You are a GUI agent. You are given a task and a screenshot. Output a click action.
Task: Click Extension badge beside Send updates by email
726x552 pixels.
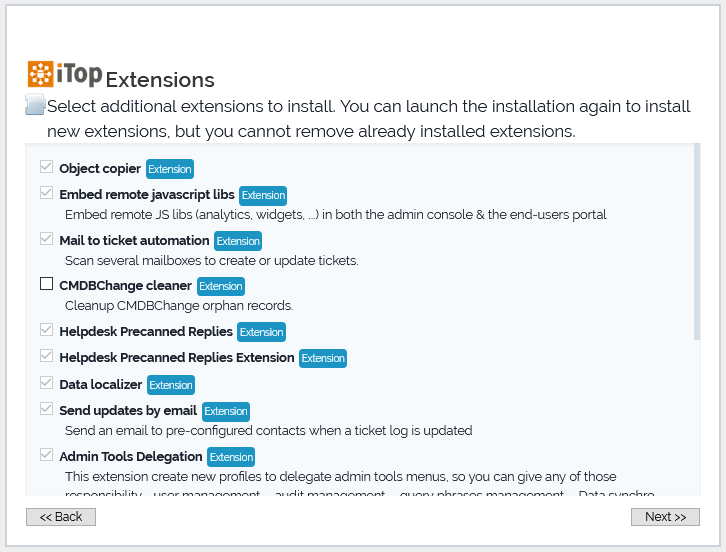click(x=226, y=411)
